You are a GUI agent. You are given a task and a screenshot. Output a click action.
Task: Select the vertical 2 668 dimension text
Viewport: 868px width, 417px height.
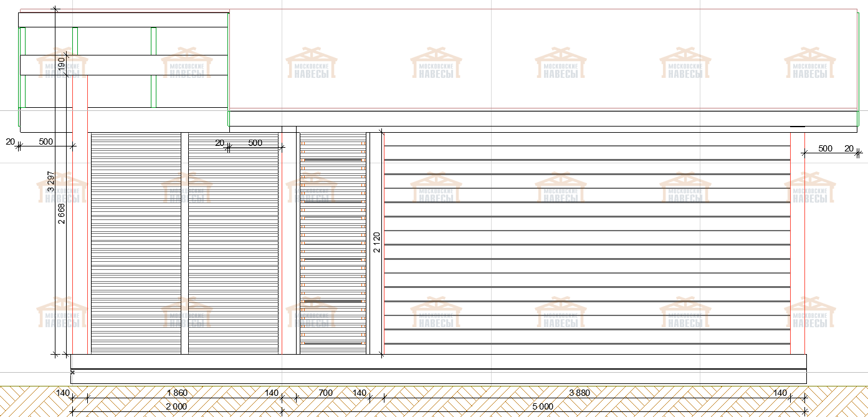62,213
